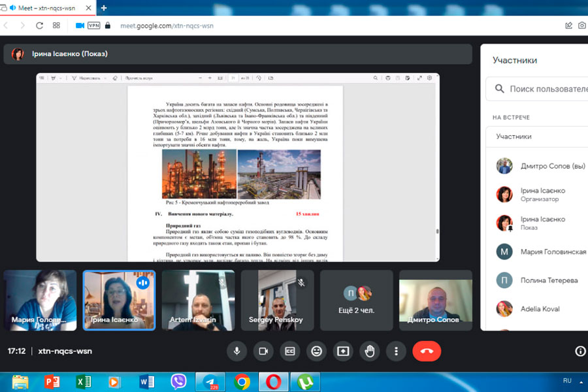The width and height of the screenshot is (588, 392).
Task: Click the present screen icon
Action: pos(343,351)
